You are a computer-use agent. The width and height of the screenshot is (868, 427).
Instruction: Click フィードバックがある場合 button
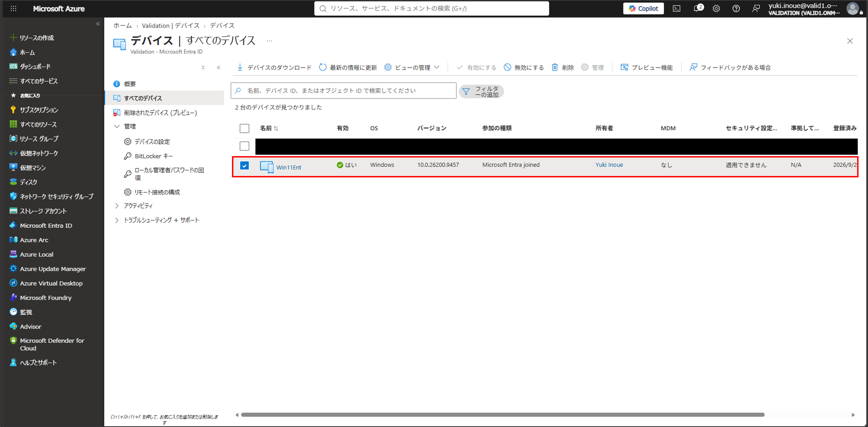click(x=730, y=68)
